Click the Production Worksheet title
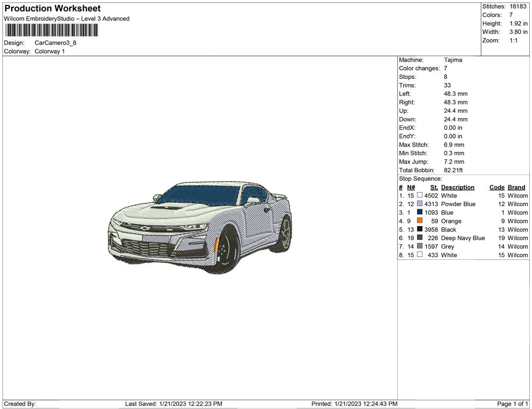 [52, 9]
